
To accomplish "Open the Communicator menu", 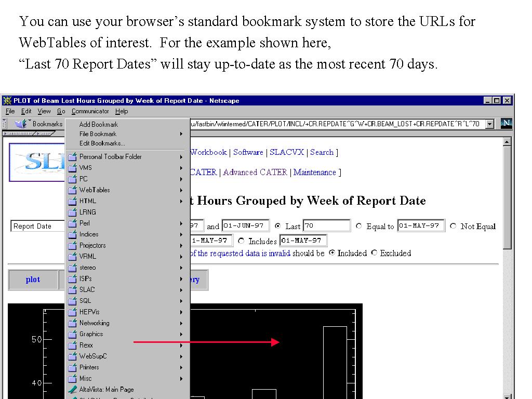I will pos(90,111).
